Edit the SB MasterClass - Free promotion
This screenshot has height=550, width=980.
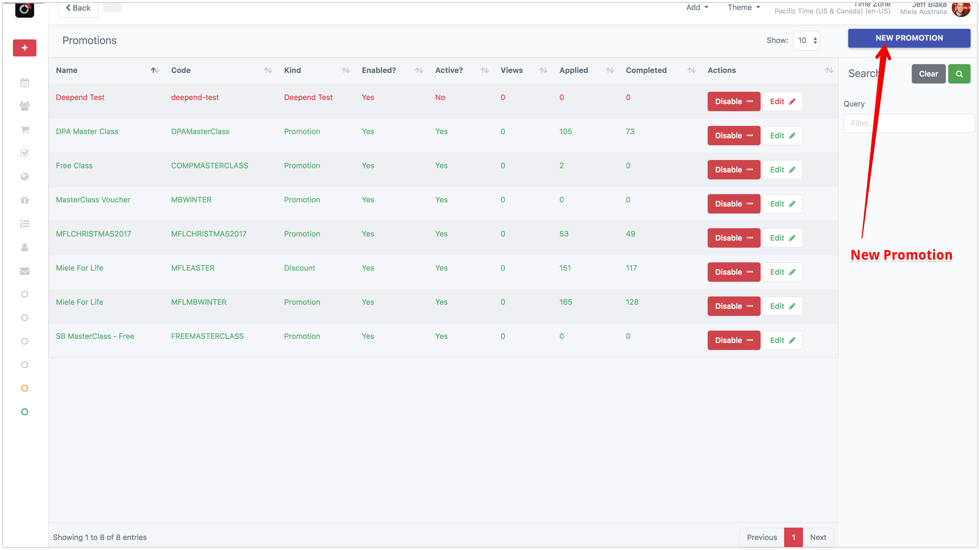point(782,340)
